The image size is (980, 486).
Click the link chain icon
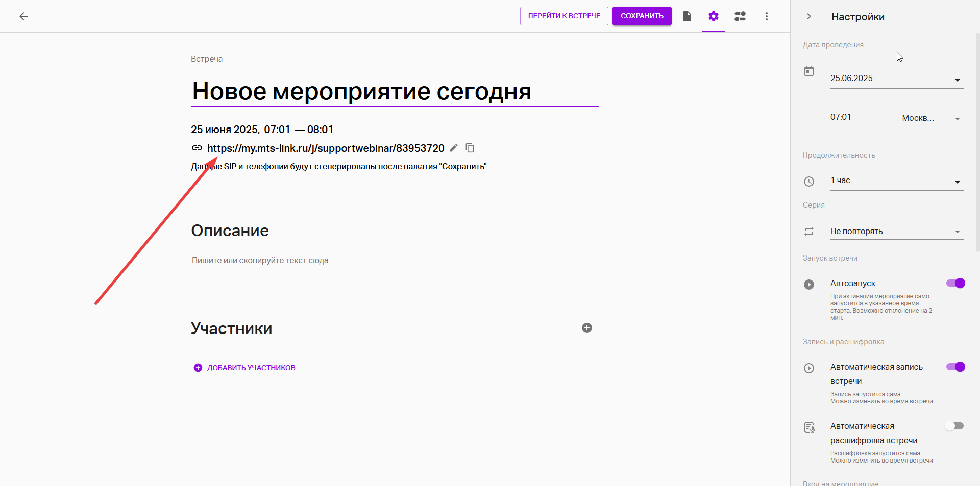tap(197, 148)
